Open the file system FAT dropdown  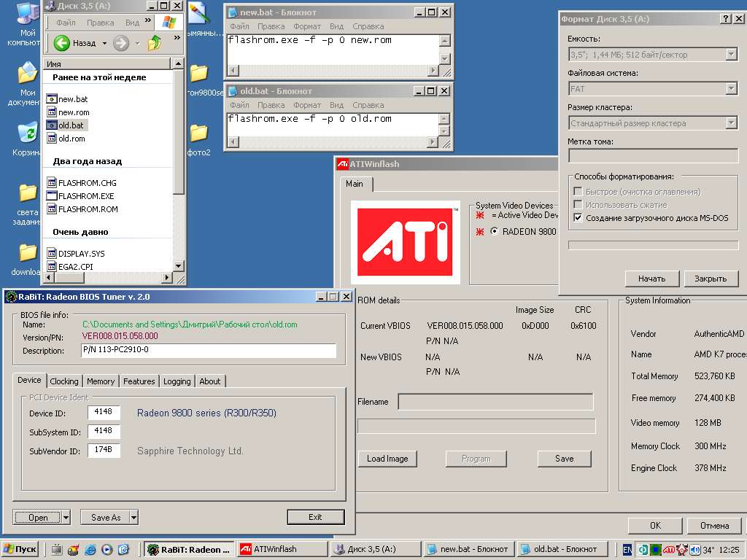(732, 88)
